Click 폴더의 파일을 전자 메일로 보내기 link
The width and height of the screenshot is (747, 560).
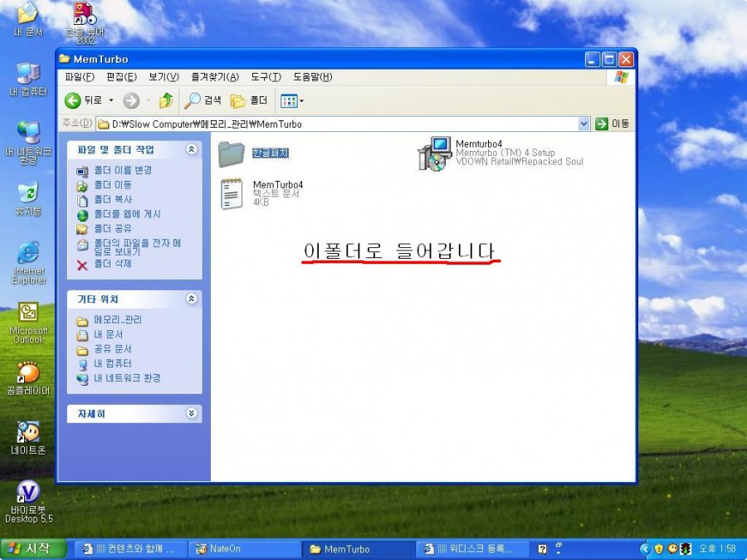[137, 247]
